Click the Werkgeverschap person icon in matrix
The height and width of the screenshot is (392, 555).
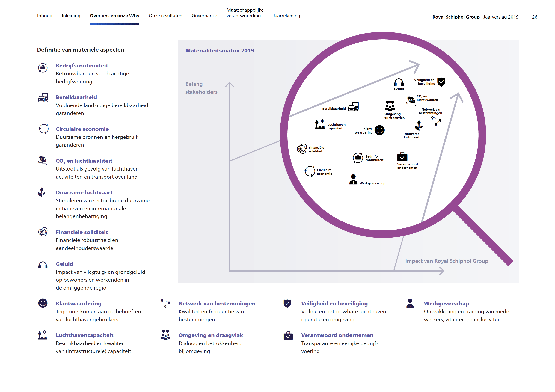353,180
